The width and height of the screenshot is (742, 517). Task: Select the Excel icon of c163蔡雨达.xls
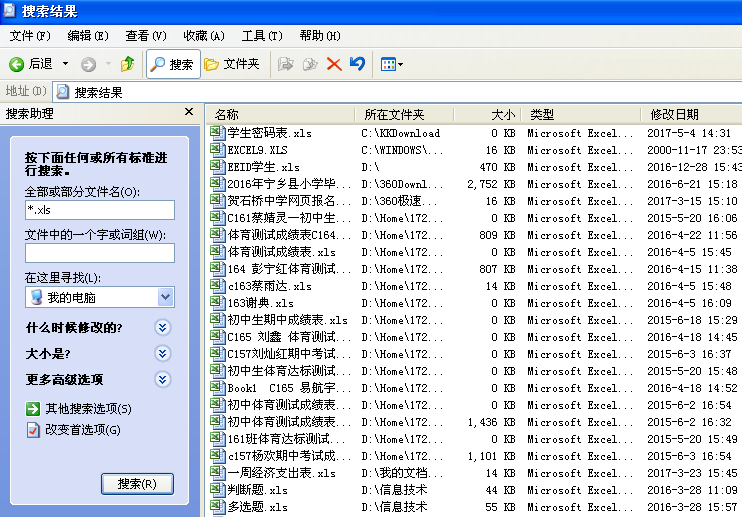click(x=217, y=286)
